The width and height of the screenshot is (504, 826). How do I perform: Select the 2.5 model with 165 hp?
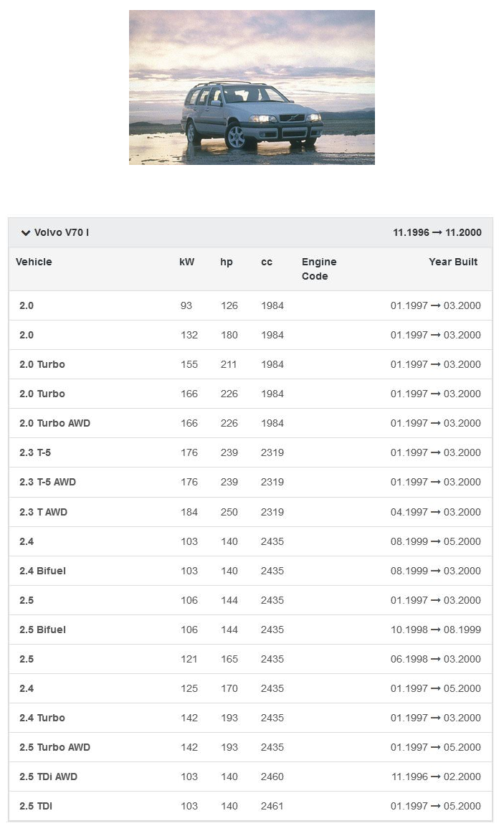coord(27,659)
